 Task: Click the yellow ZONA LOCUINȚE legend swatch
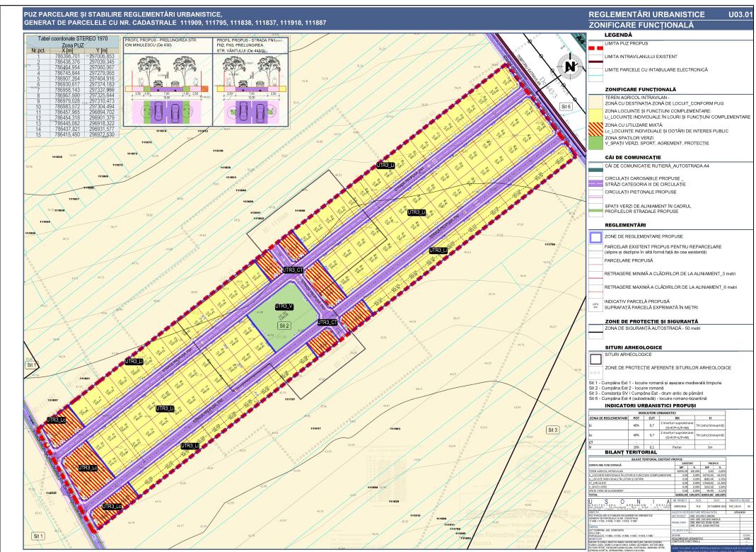[595, 115]
